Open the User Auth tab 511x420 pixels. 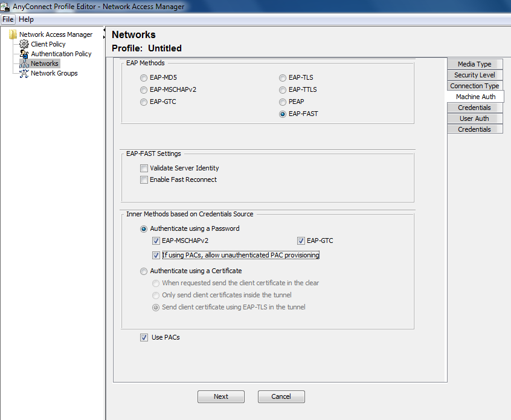tap(475, 118)
